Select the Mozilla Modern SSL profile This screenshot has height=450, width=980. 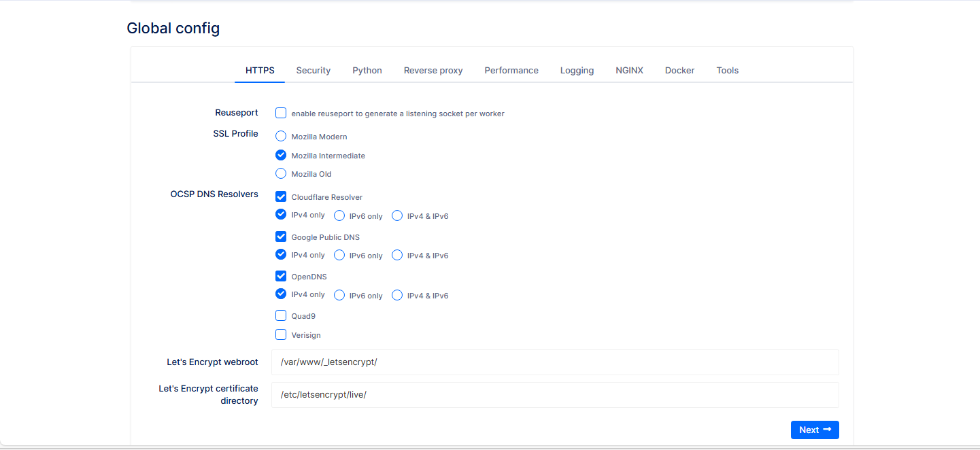(x=281, y=136)
